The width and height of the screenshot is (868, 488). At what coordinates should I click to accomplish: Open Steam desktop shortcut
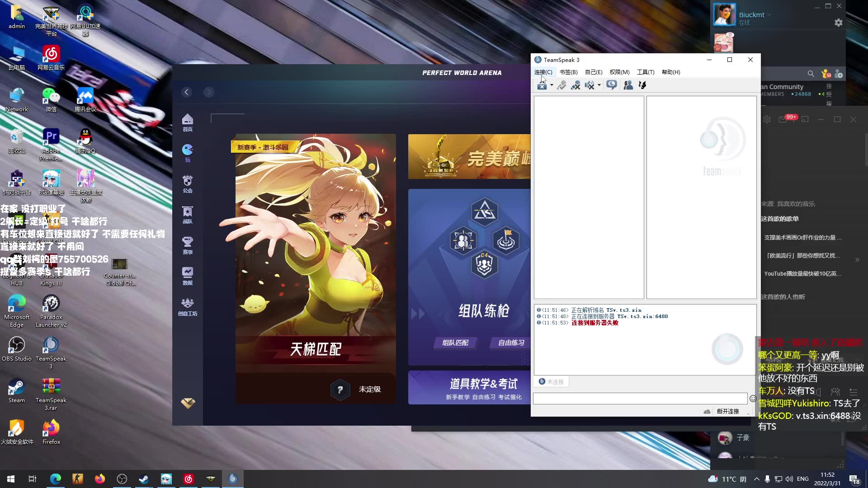tap(17, 391)
